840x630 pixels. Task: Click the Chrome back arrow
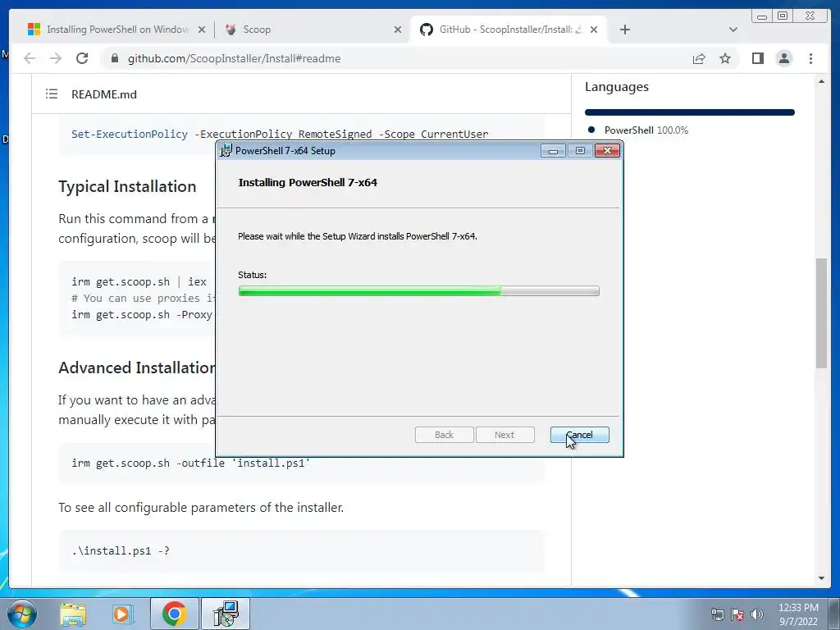[30, 58]
